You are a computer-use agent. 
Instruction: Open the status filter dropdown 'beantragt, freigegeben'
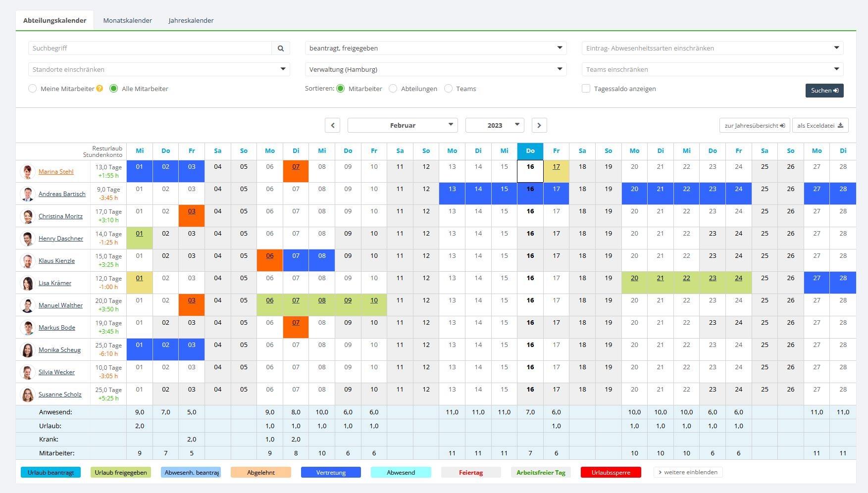pos(436,48)
